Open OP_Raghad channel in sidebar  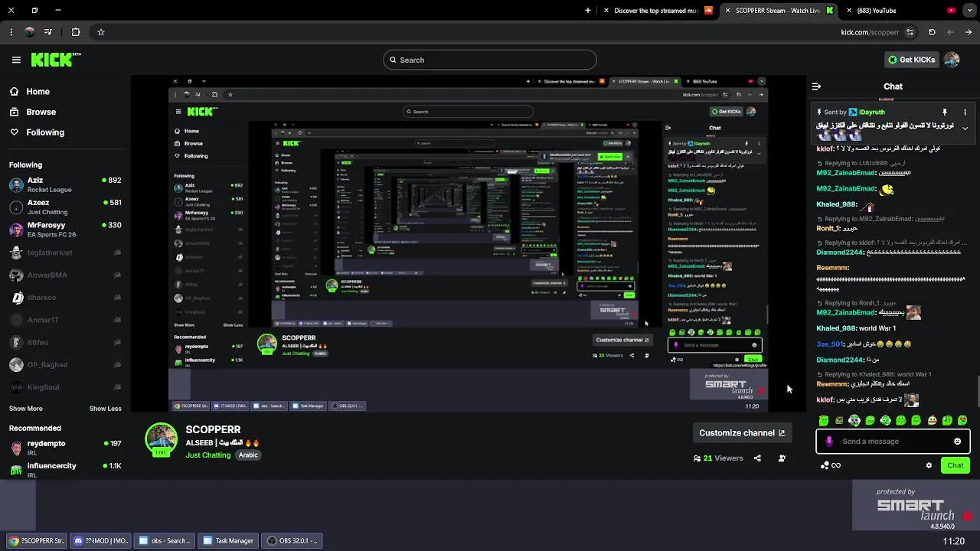65,365
